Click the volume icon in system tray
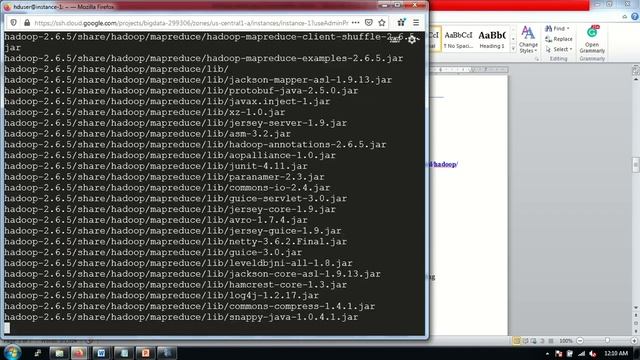640x360 pixels. click(593, 353)
